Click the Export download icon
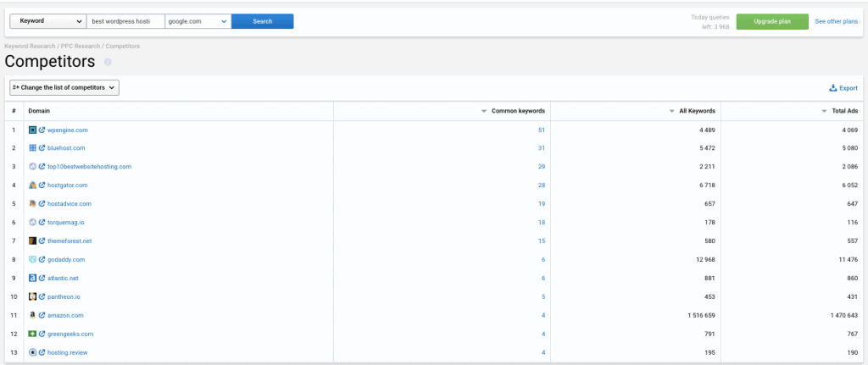Screen dimensions: 868x365 (x=832, y=88)
